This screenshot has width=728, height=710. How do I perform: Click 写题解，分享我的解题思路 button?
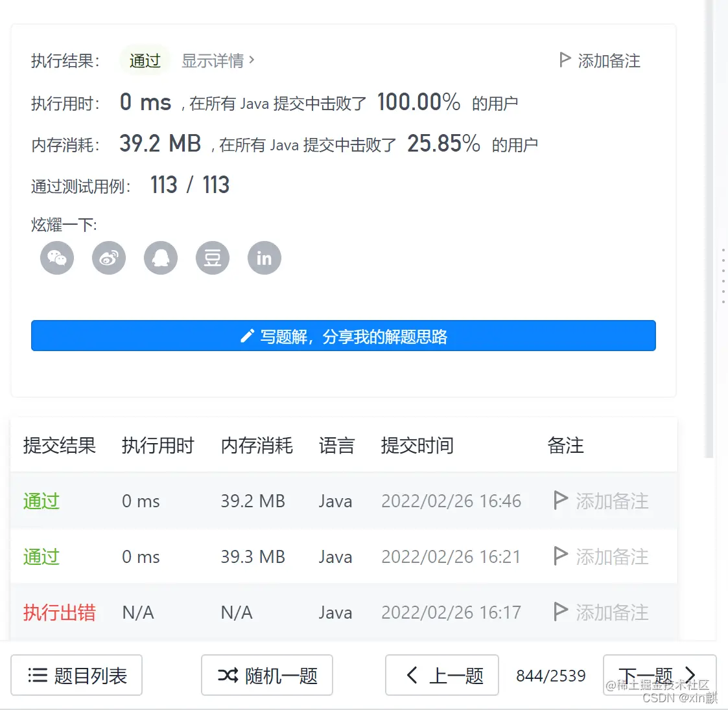pyautogui.click(x=344, y=336)
